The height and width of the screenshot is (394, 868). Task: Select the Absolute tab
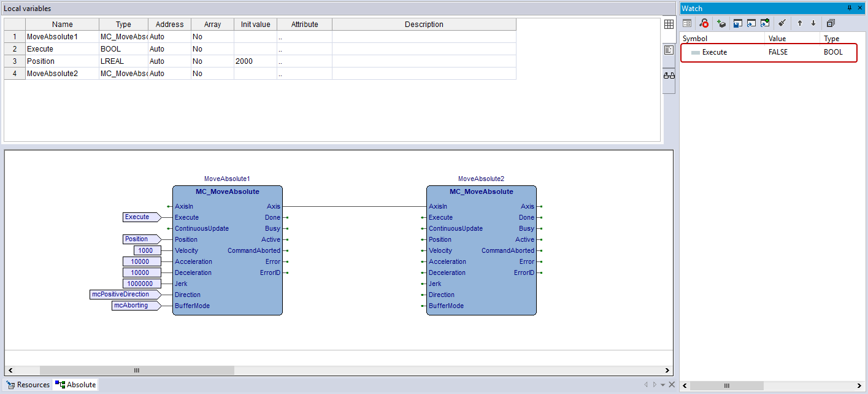[x=75, y=385]
